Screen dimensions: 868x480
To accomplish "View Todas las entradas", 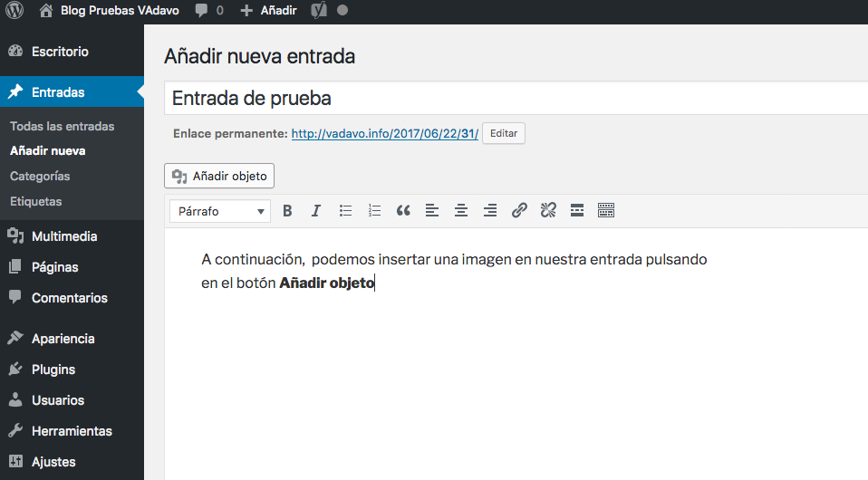I will click(62, 126).
